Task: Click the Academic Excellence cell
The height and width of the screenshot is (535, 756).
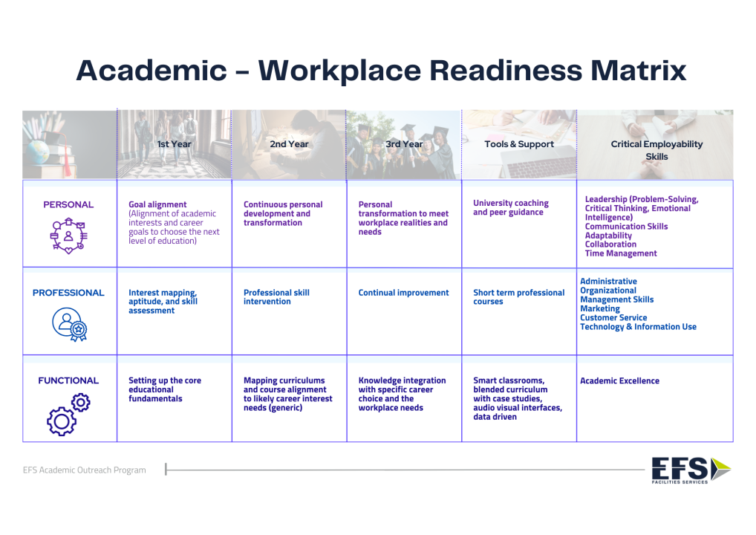Action: tap(619, 381)
